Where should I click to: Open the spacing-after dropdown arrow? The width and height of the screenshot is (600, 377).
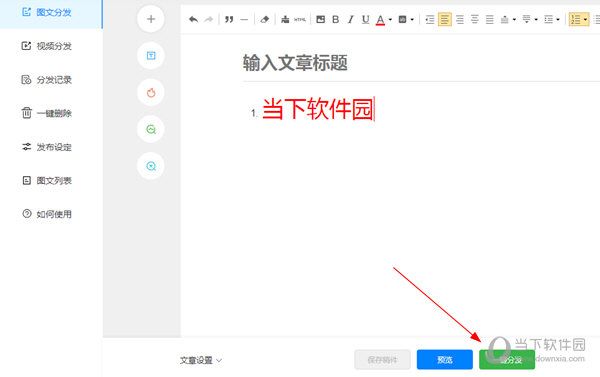click(536, 20)
